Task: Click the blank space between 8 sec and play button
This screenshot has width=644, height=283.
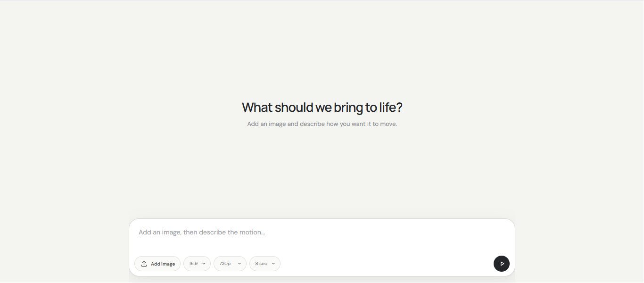Action: 387,264
